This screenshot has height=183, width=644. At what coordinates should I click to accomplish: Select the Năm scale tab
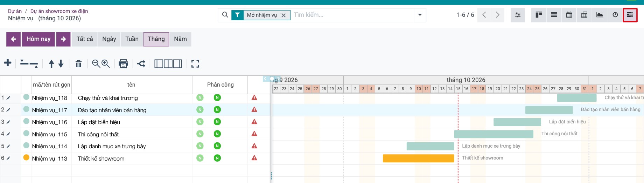click(180, 39)
